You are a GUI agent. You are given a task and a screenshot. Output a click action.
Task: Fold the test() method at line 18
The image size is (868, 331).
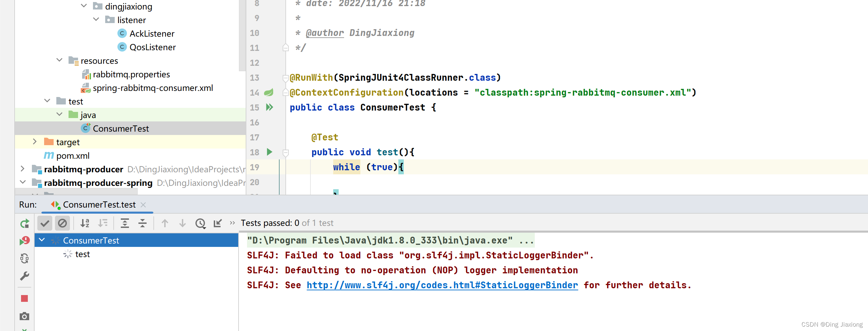[286, 153]
